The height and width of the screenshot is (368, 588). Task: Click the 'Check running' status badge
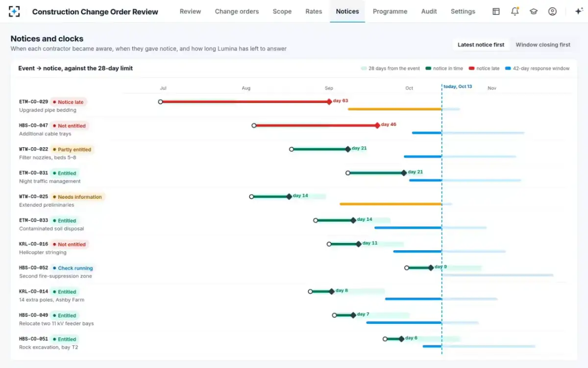pyautogui.click(x=73, y=268)
